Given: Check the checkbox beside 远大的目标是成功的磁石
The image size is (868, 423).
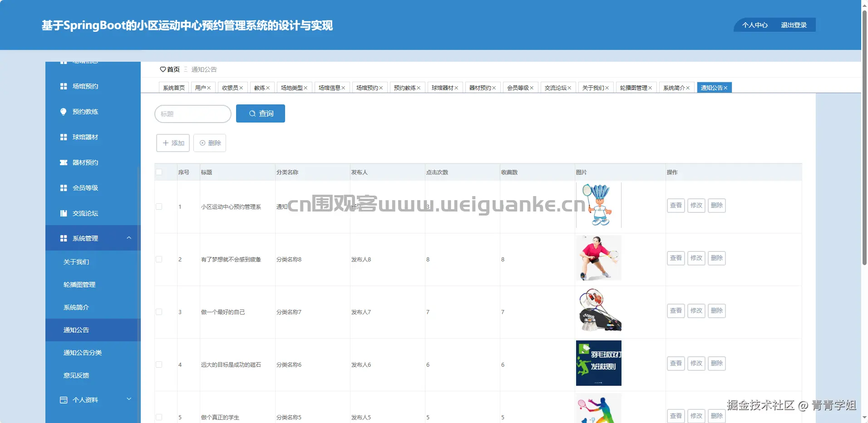Looking at the screenshot, I should click(x=159, y=364).
